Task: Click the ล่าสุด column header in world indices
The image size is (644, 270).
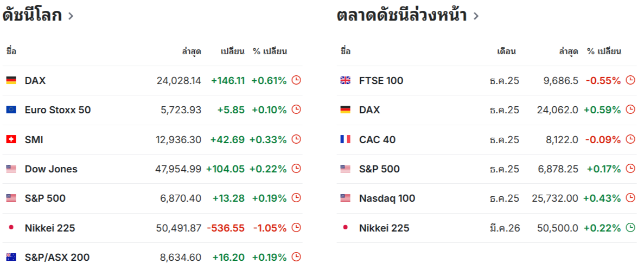Action: 192,52
